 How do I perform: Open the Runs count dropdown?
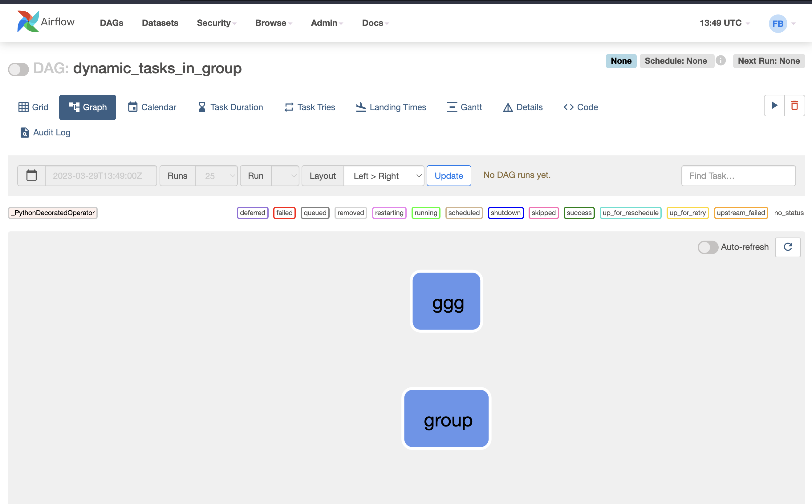pos(216,176)
